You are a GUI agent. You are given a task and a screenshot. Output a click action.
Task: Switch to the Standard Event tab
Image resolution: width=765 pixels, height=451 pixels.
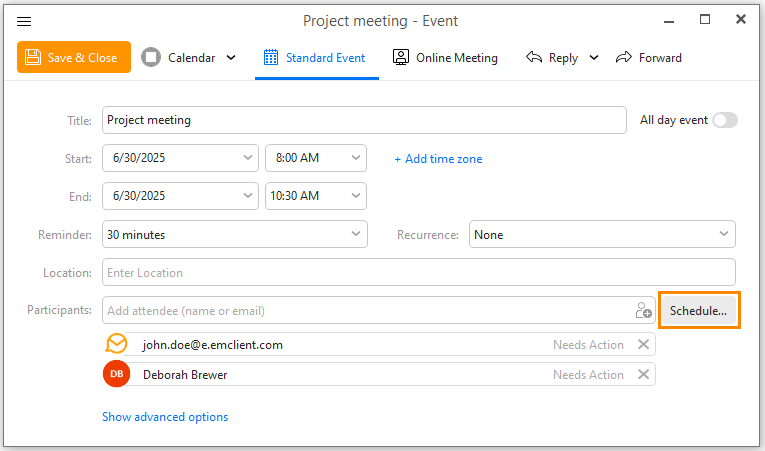(x=317, y=58)
